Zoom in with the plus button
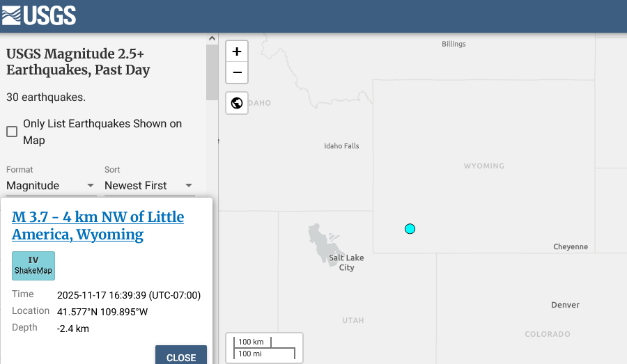The height and width of the screenshot is (364, 627). (x=237, y=52)
